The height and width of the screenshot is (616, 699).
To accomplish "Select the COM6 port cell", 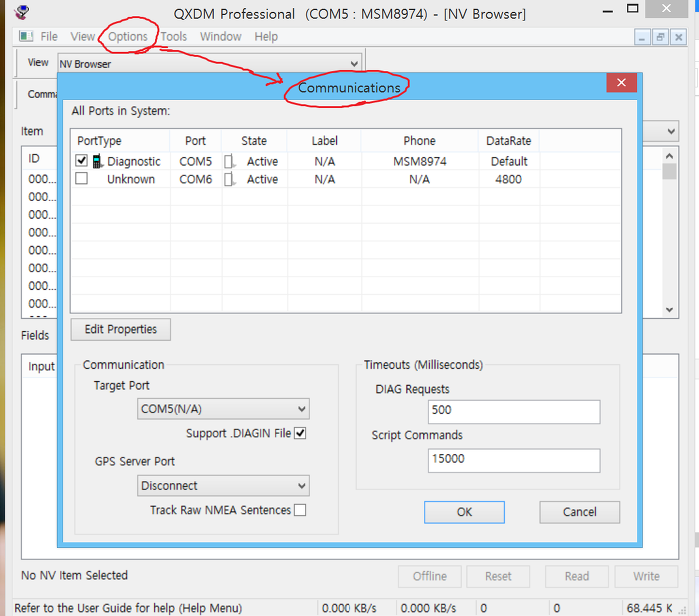I will 196,179.
